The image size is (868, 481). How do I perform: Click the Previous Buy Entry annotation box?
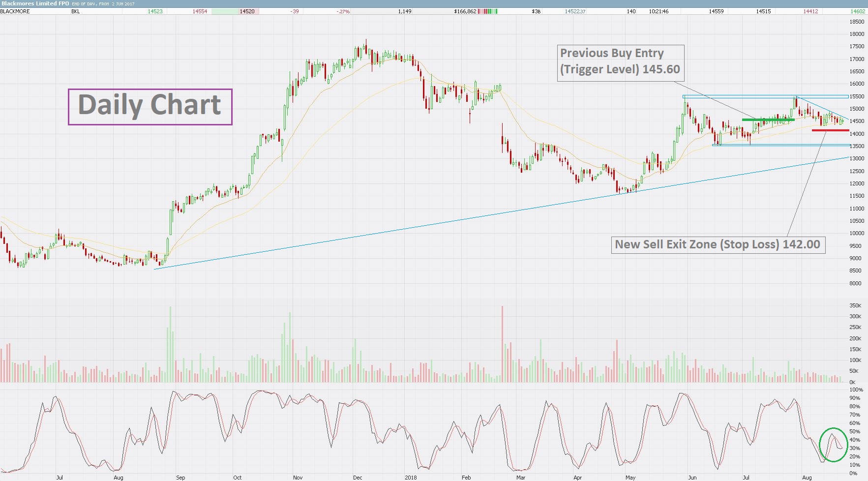620,62
